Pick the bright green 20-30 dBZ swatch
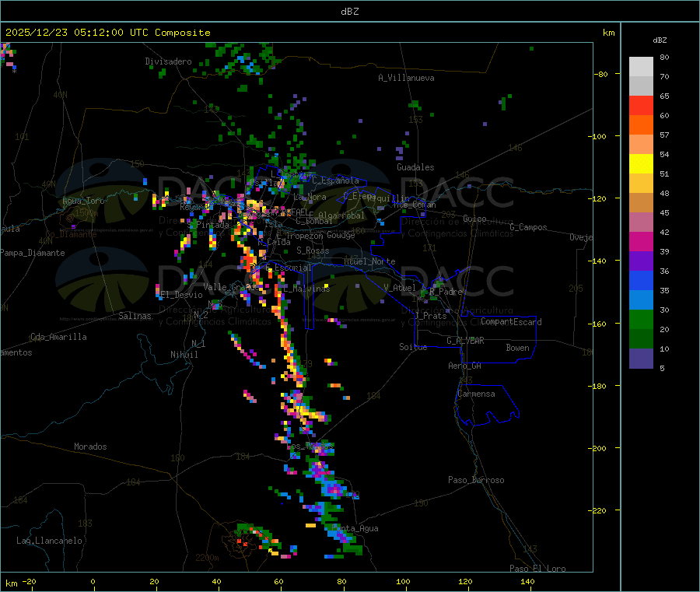 (641, 319)
